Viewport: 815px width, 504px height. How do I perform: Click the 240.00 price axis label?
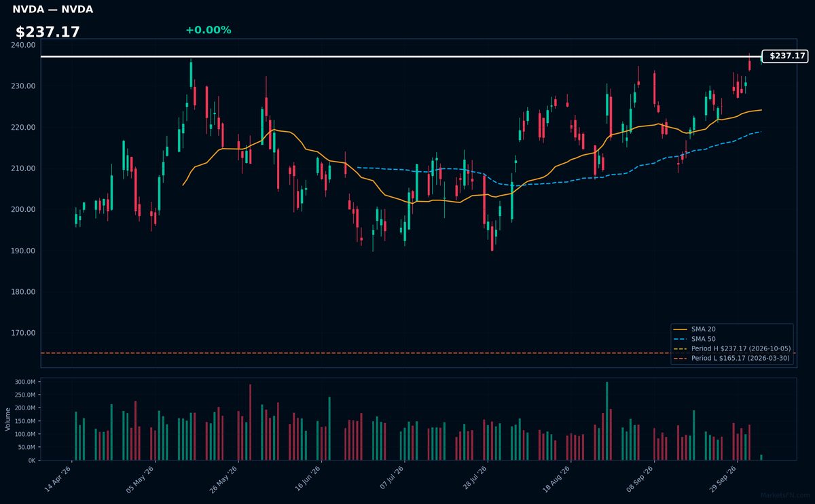[x=24, y=45]
